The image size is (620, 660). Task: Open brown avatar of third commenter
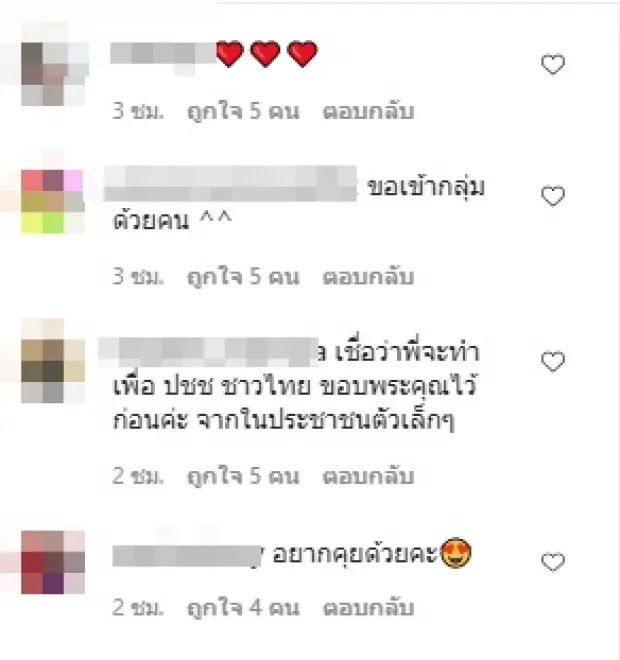tap(53, 371)
